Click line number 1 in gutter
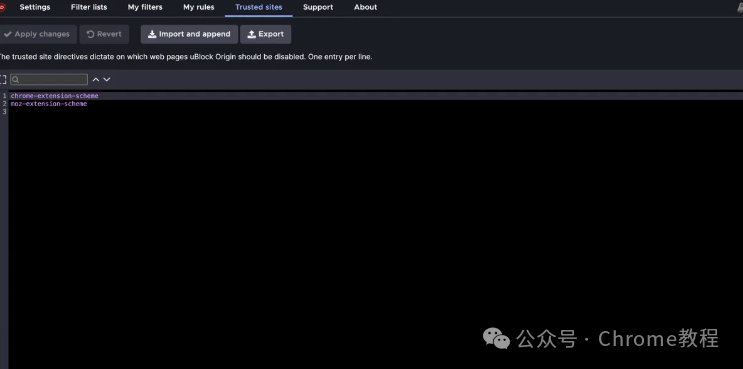Screen dimensions: 743x369 point(4,96)
